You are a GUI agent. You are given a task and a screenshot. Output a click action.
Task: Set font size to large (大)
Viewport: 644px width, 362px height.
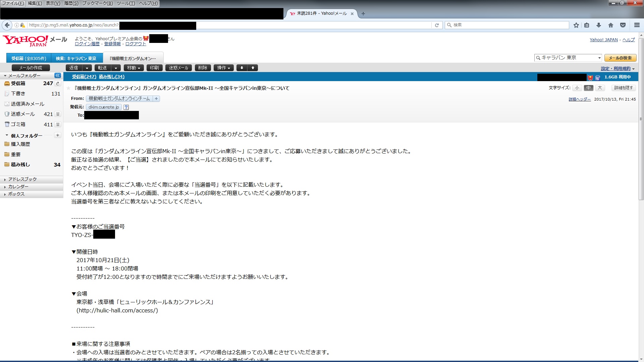pyautogui.click(x=600, y=88)
